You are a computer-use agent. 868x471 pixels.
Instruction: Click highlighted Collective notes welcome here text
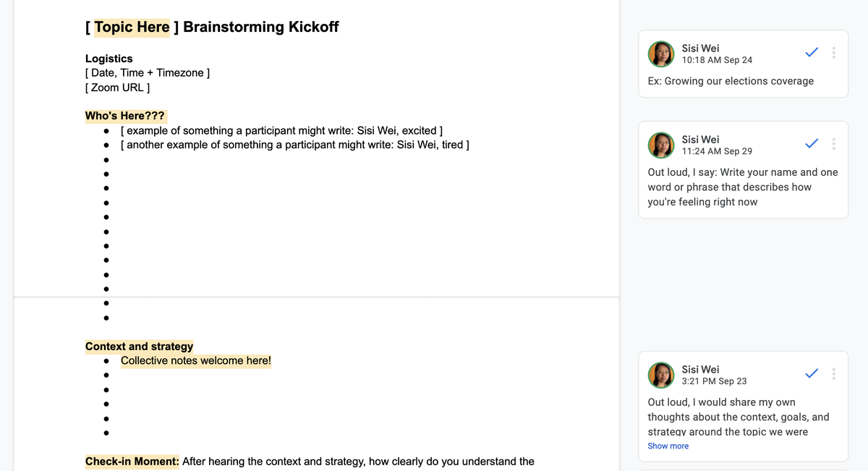click(x=196, y=360)
